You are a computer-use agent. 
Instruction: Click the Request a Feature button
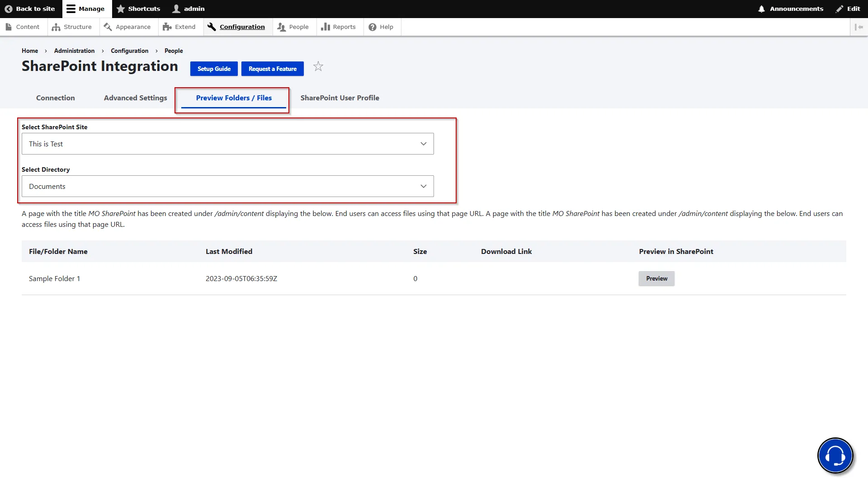pyautogui.click(x=273, y=69)
